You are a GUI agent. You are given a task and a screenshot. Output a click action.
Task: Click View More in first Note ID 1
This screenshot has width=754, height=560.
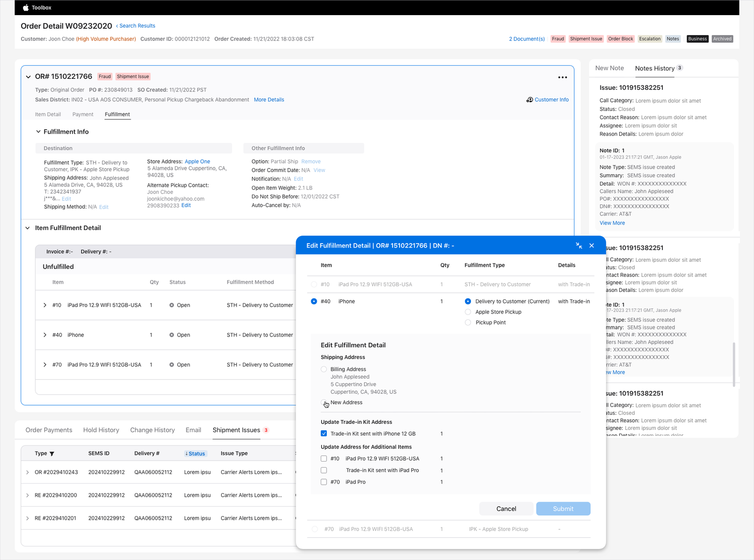tap(612, 223)
